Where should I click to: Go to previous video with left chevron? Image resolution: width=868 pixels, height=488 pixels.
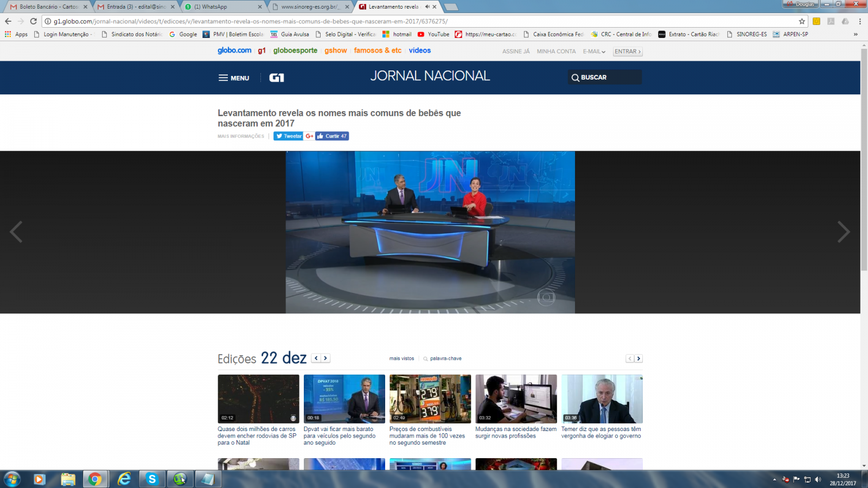point(16,232)
